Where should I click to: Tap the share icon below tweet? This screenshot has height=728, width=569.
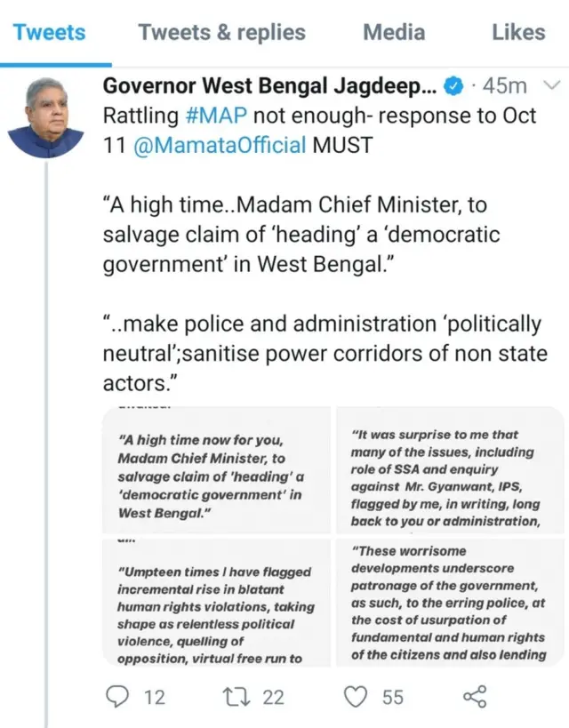point(476,696)
